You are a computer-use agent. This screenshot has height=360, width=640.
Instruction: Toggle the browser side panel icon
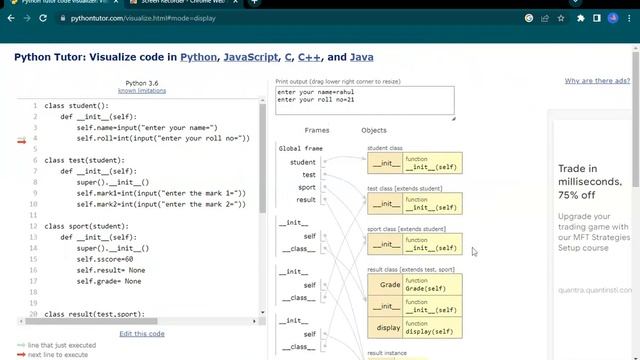[x=596, y=18]
